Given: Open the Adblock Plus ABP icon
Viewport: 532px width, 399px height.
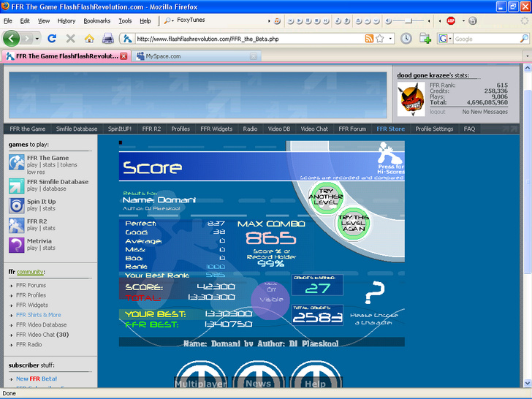Looking at the screenshot, I should coord(451,21).
